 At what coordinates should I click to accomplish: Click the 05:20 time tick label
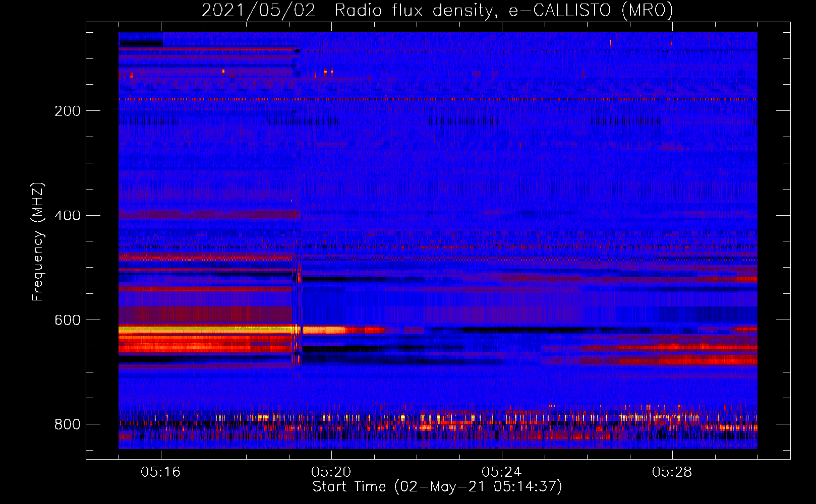[331, 472]
